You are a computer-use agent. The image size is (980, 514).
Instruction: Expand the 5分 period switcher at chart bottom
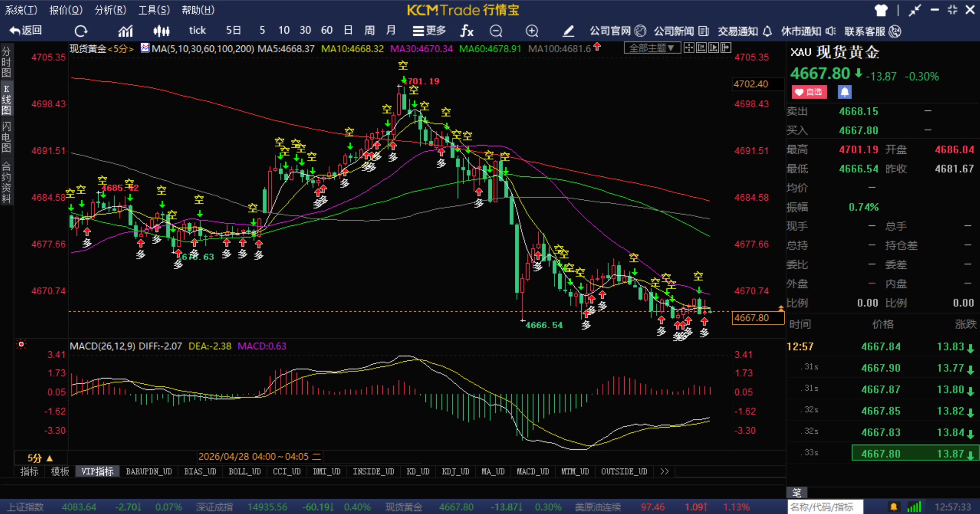(x=40, y=458)
